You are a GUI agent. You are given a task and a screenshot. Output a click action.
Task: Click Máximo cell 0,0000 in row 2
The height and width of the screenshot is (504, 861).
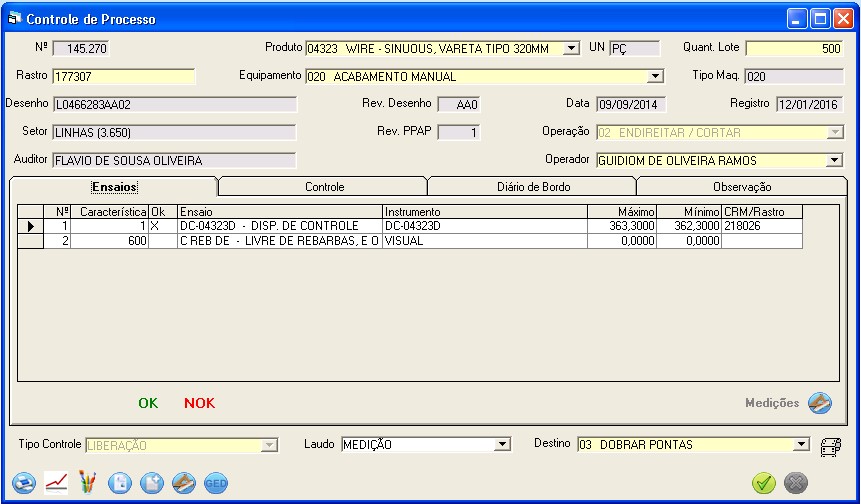tap(622, 241)
